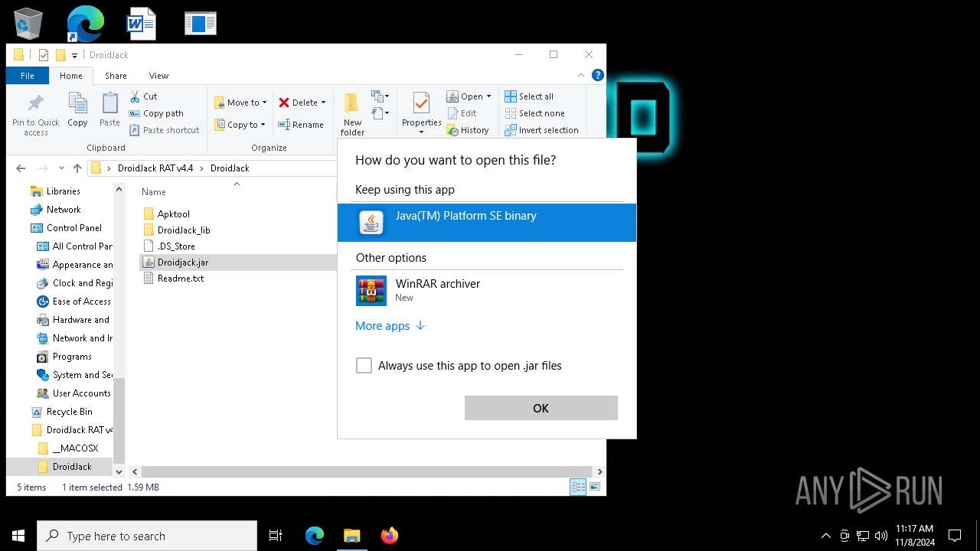Click Cut in the Clipboard group
Viewport: 980px width, 551px height.
click(143, 96)
